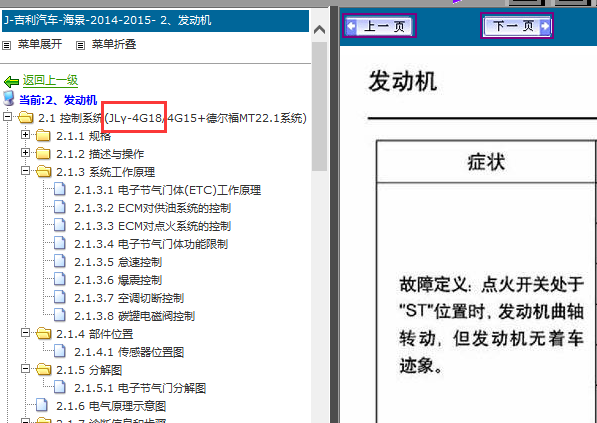Screen dimensions: 597x423
Task: Click the list icon beside 菜单展开
Action: (6, 45)
